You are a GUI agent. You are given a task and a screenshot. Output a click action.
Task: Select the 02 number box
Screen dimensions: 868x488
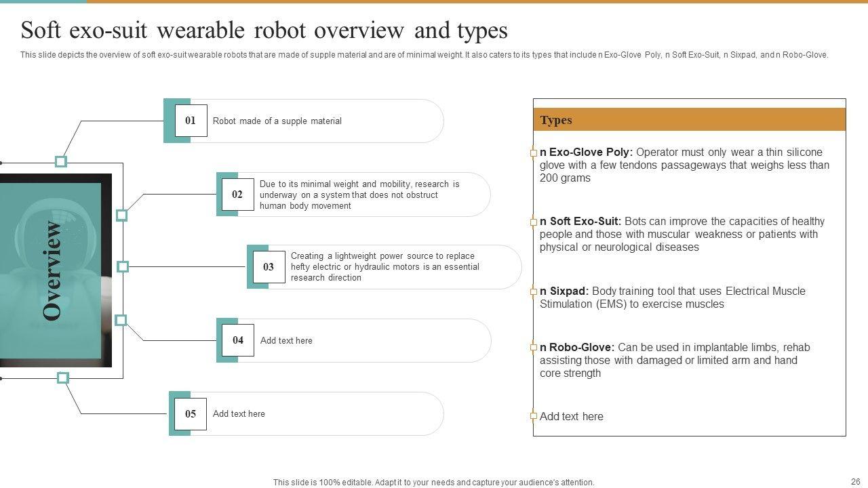(237, 195)
